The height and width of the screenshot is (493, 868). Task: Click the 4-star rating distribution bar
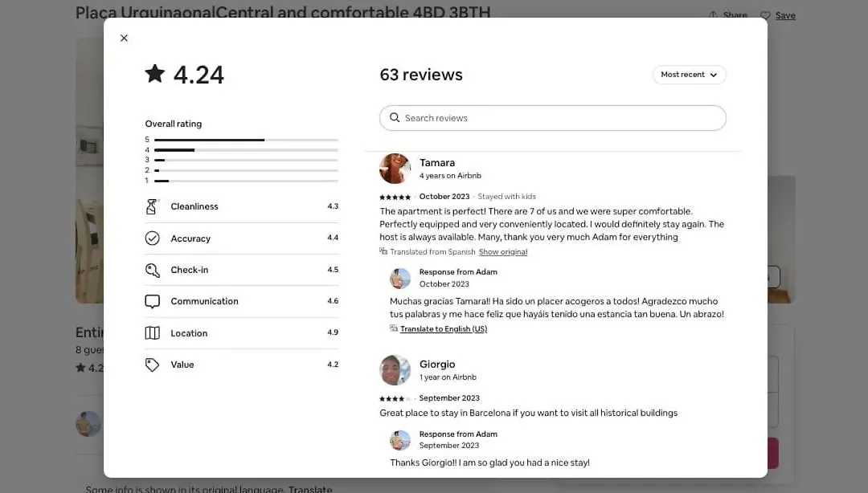246,150
